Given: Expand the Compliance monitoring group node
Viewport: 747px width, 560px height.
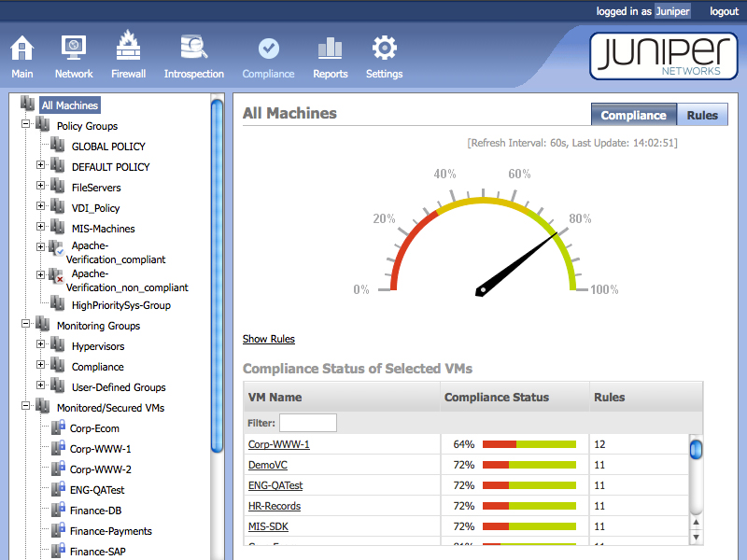Looking at the screenshot, I should pyautogui.click(x=40, y=364).
